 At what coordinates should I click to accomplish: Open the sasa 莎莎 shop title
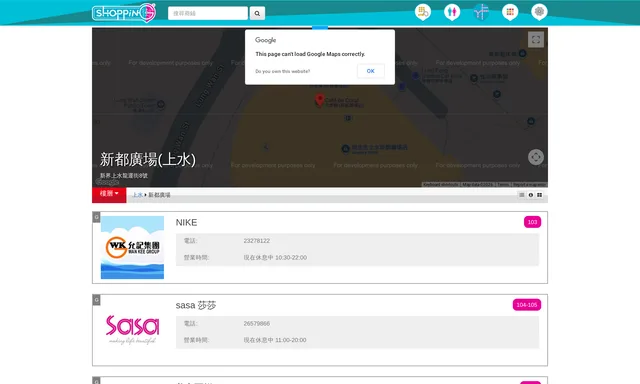[196, 305]
